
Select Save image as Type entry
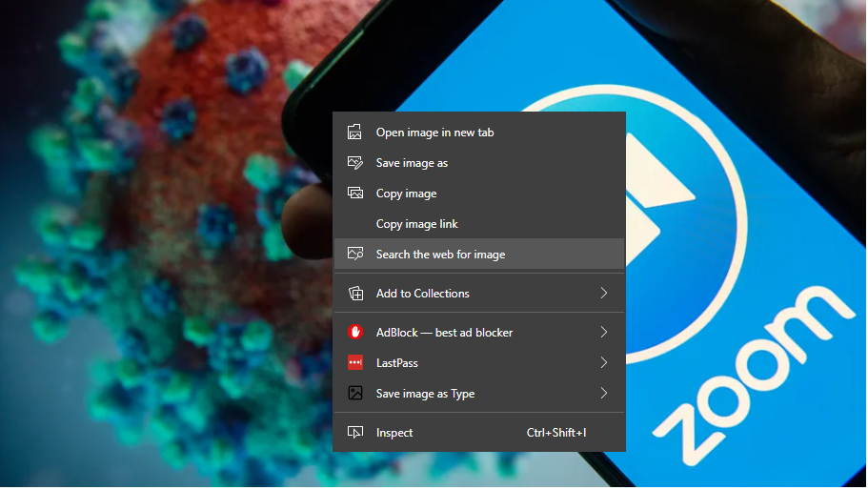[479, 393]
